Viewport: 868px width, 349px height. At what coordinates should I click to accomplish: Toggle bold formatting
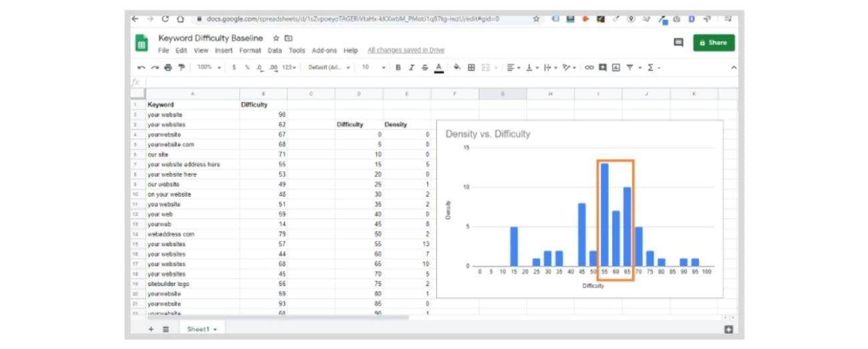(x=399, y=67)
